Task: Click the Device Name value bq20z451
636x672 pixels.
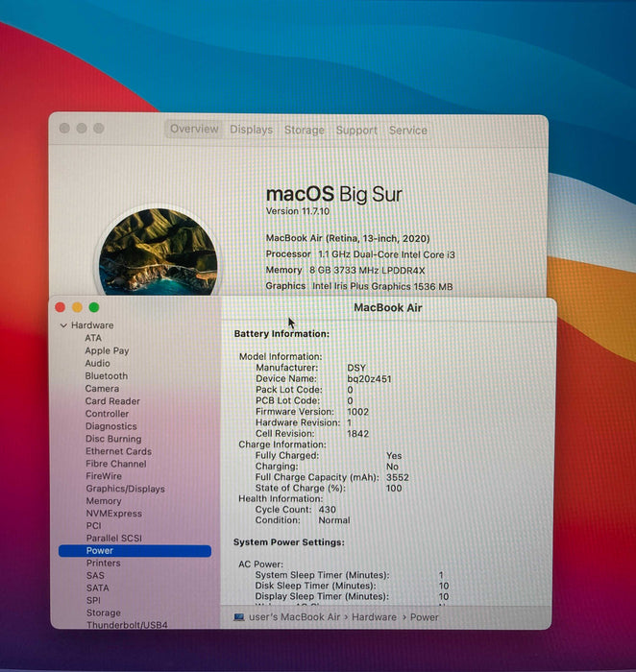Action: tap(369, 379)
